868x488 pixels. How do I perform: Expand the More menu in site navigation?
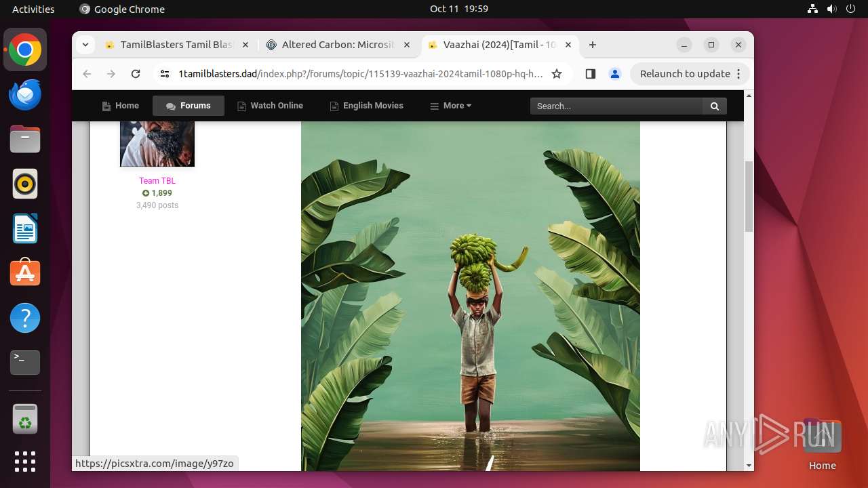pyautogui.click(x=451, y=106)
